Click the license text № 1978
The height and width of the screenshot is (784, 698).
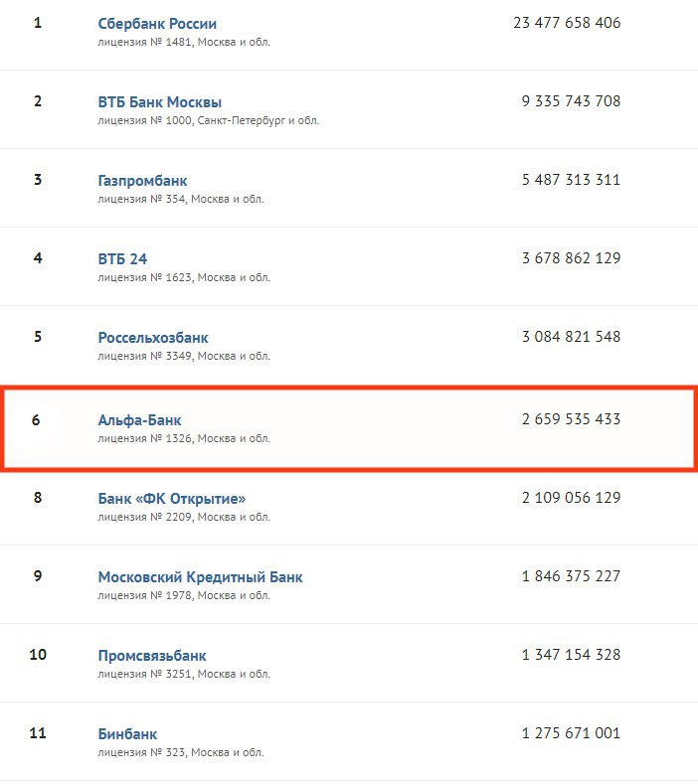click(184, 595)
